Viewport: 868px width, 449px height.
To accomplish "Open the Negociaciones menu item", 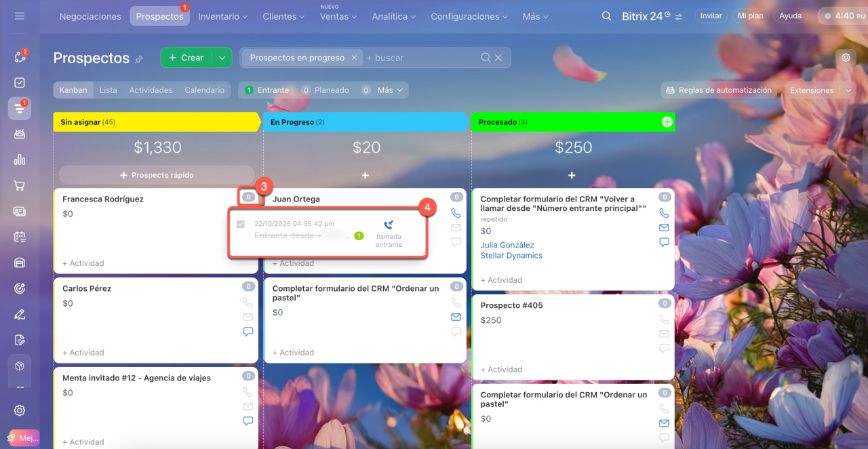I will coord(90,16).
